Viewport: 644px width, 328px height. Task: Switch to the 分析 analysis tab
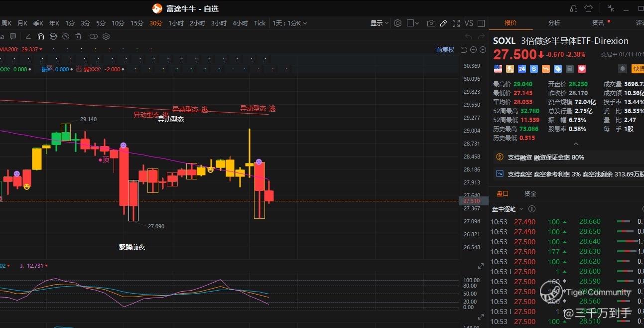pos(554,23)
